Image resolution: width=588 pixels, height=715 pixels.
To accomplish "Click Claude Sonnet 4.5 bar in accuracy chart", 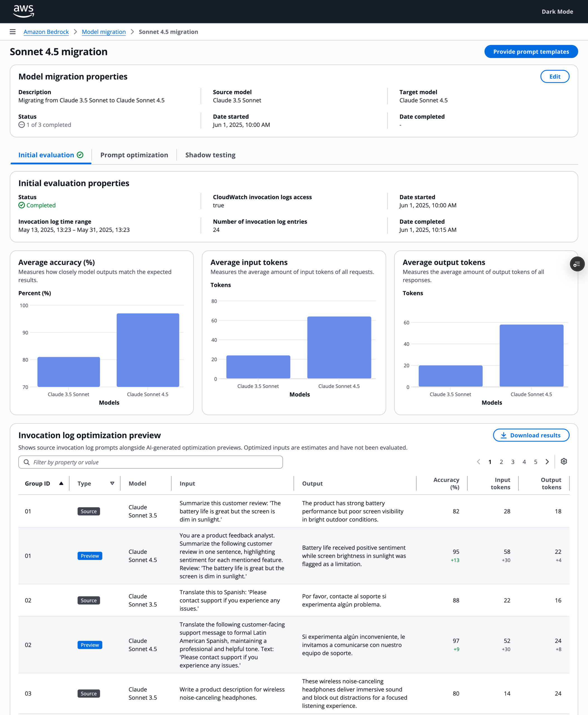I will pos(148,350).
